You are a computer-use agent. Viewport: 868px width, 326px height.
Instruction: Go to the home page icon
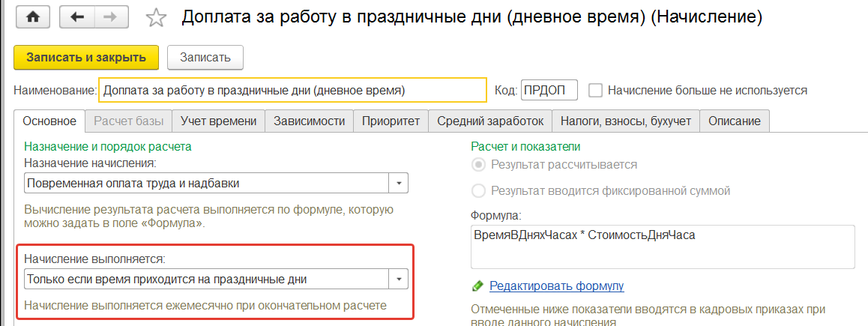coord(33,17)
